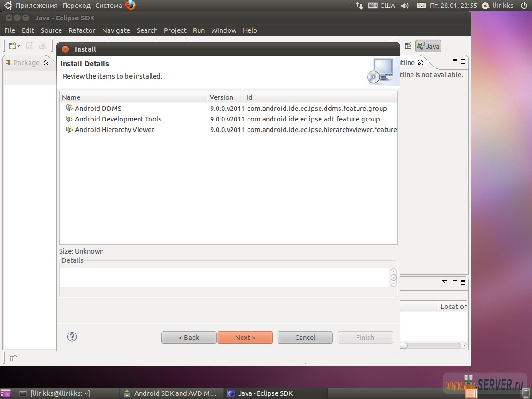
Task: Open the Window menu
Action: pos(224,30)
